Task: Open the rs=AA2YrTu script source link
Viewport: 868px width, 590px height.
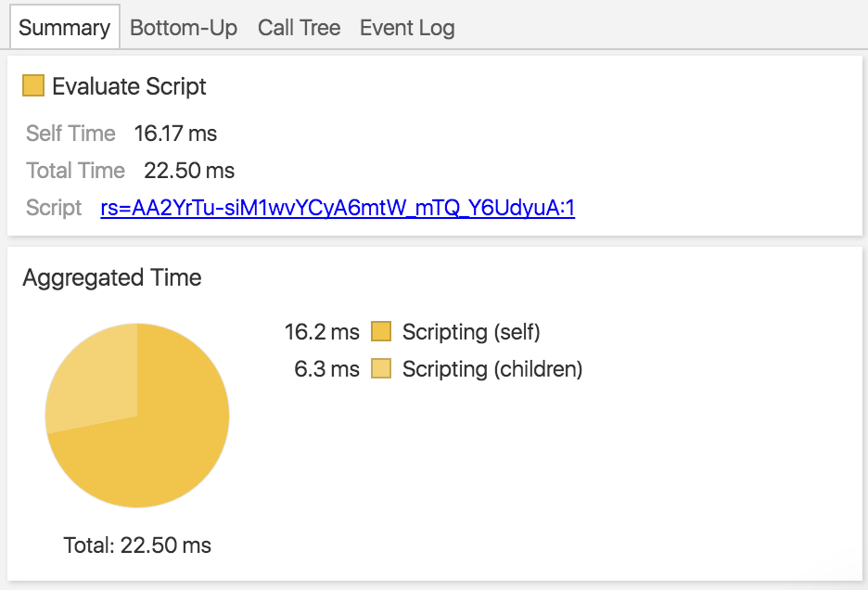Action: (338, 208)
